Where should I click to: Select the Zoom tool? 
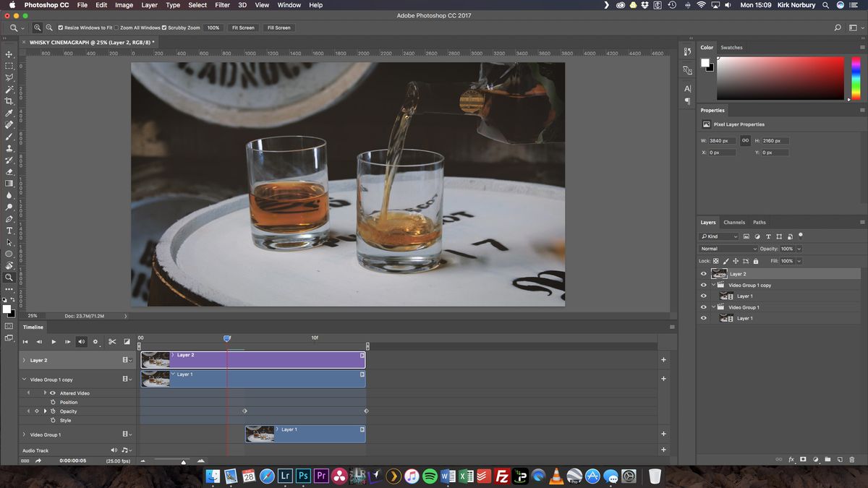[9, 275]
